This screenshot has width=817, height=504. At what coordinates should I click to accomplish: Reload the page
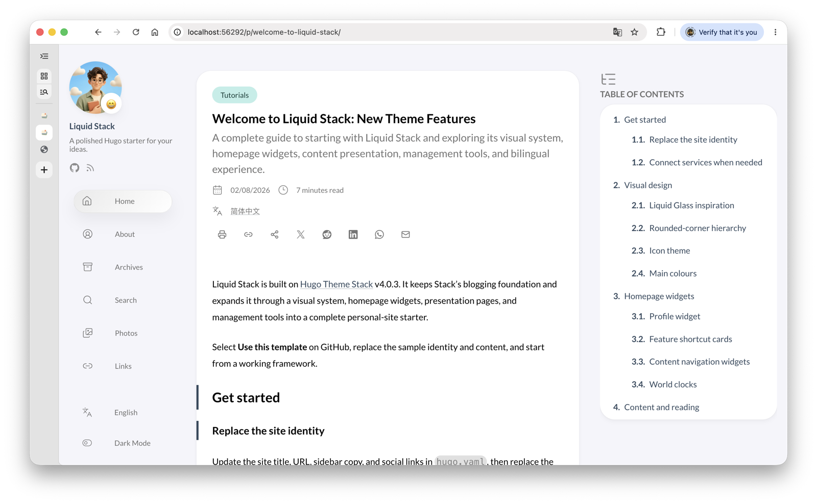(136, 32)
